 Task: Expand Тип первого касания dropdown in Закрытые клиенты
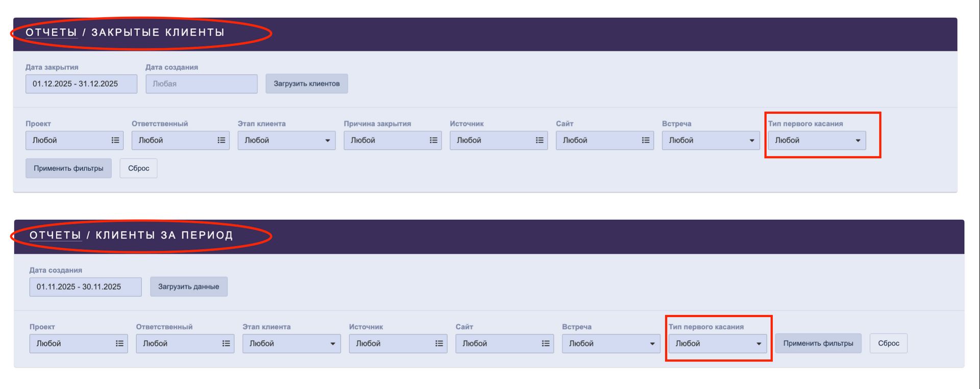(x=817, y=140)
